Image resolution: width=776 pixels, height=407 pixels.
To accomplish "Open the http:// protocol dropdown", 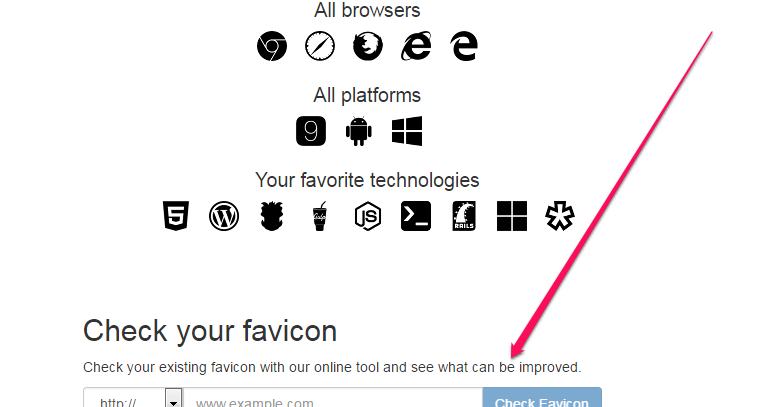I will click(133, 399).
